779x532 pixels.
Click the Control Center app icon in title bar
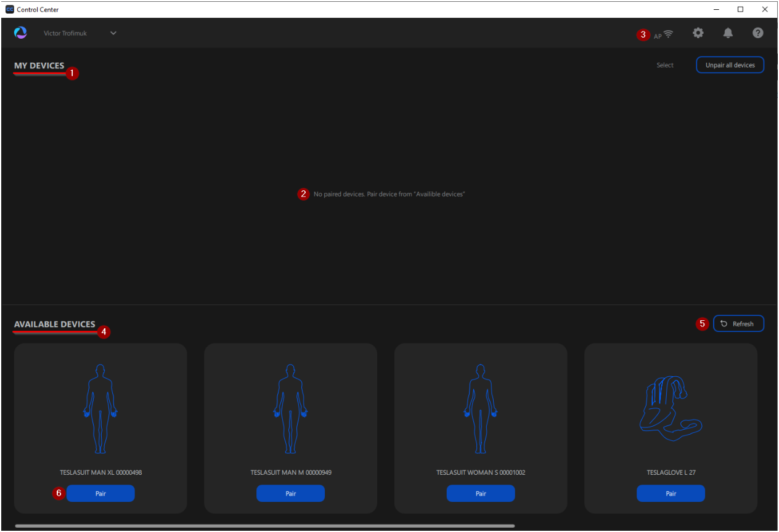pos(10,9)
